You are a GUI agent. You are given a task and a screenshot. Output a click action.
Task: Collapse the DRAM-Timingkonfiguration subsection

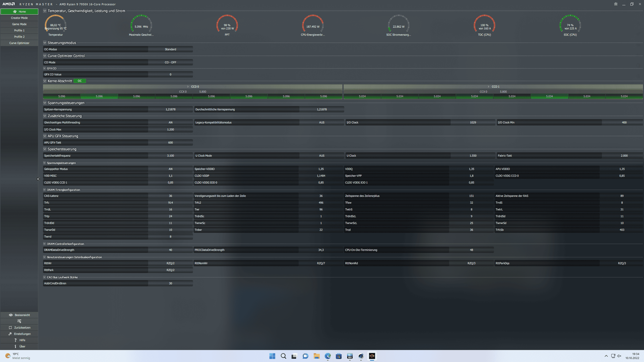(45, 190)
